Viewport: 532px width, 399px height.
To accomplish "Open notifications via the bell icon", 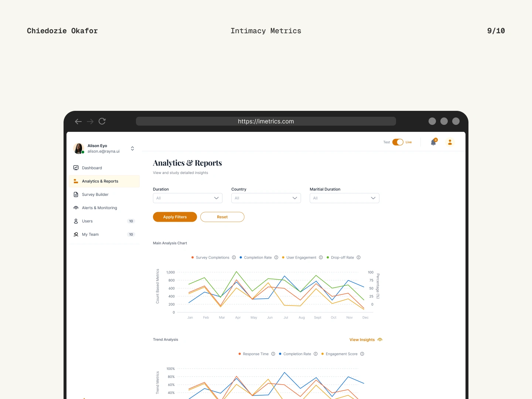I will (433, 142).
